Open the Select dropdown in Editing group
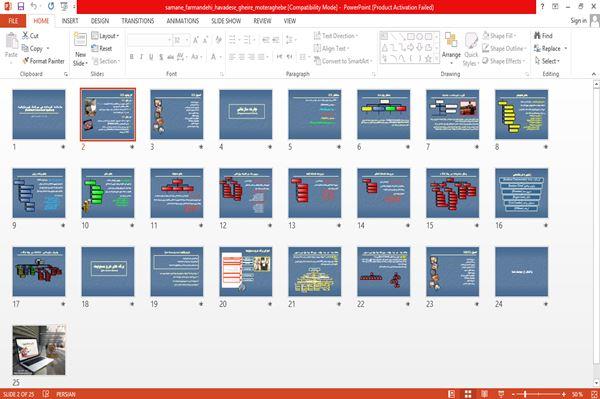The width and height of the screenshot is (600, 399). (x=548, y=61)
